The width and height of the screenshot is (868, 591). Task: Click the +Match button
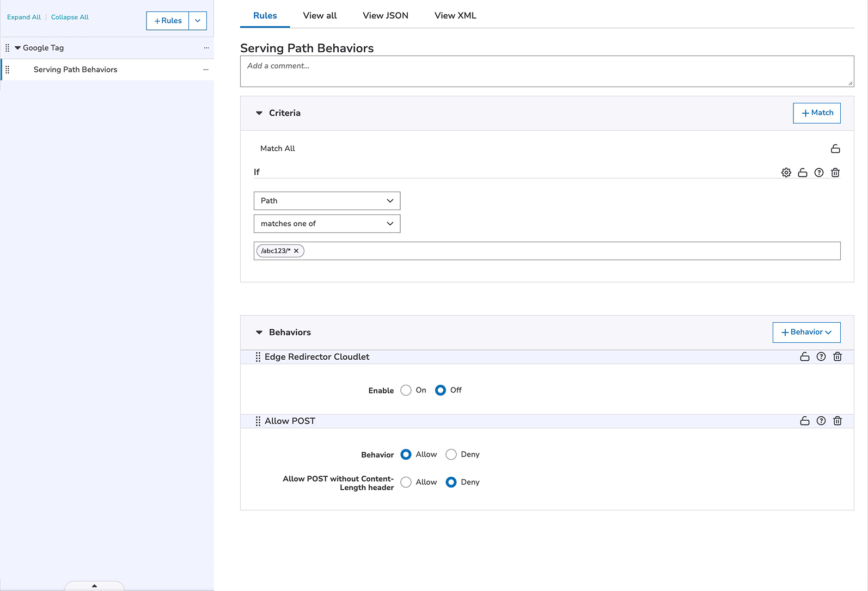click(816, 113)
